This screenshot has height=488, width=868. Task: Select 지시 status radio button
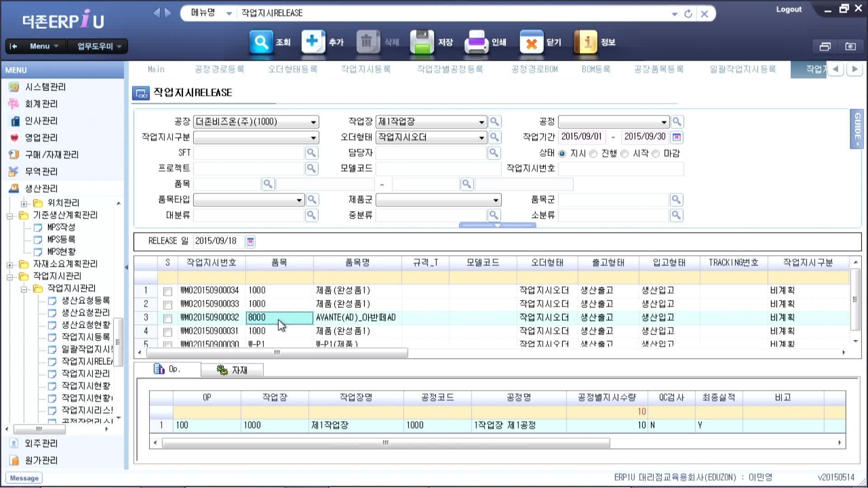[562, 154]
